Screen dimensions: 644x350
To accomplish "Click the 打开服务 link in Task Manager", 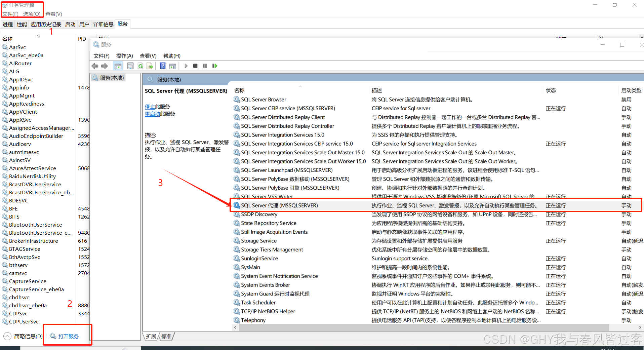I will pyautogui.click(x=69, y=336).
